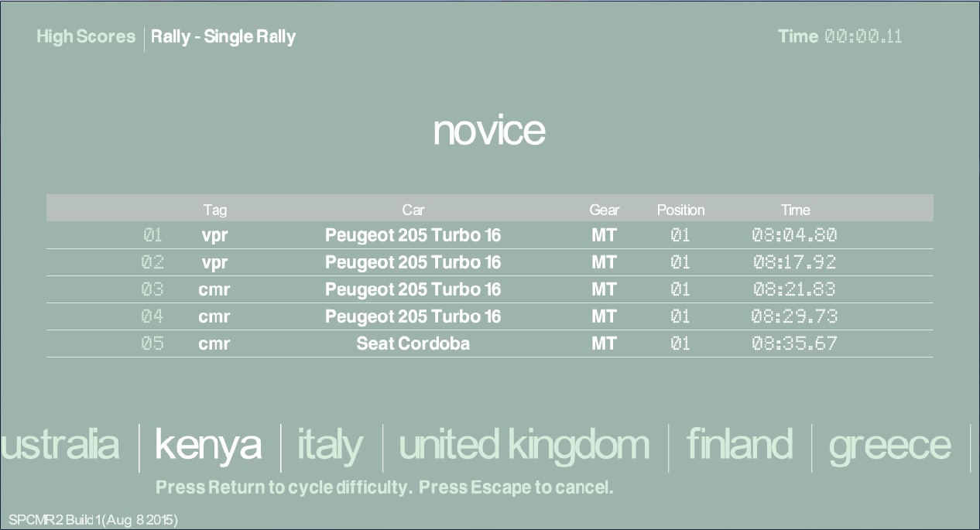Click the Car column header
The width and height of the screenshot is (980, 530).
point(413,210)
